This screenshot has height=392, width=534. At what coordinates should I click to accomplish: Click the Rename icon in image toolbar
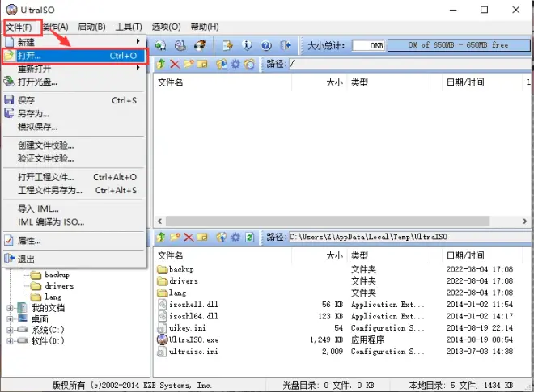[x=202, y=64]
